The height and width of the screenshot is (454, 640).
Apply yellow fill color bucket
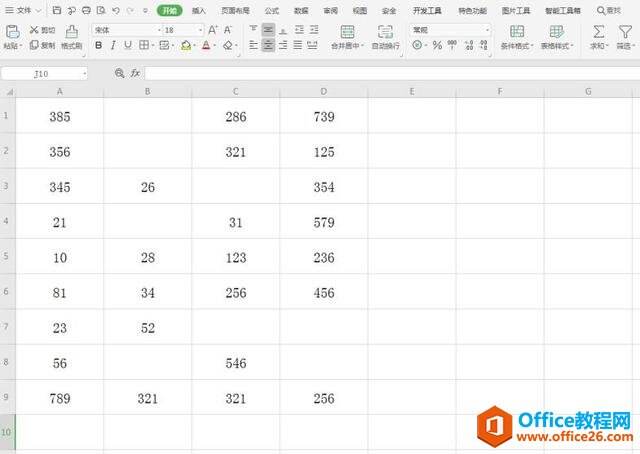pyautogui.click(x=186, y=45)
